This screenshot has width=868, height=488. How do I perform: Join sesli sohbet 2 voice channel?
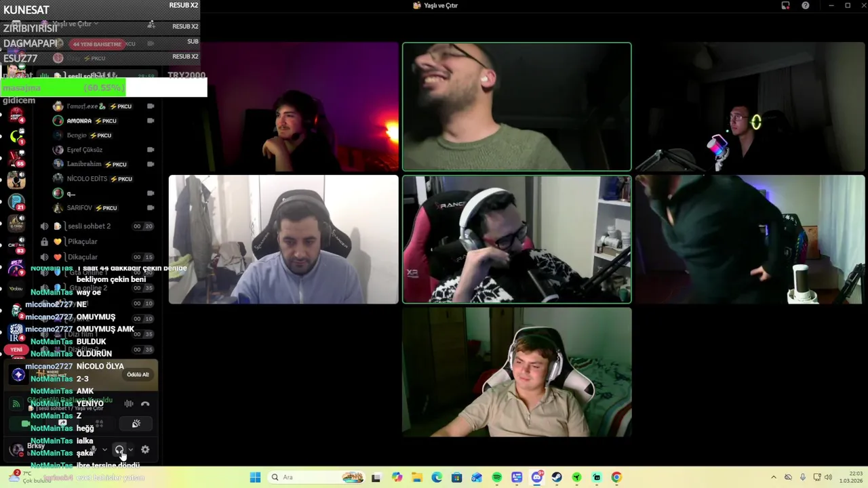[x=98, y=226]
